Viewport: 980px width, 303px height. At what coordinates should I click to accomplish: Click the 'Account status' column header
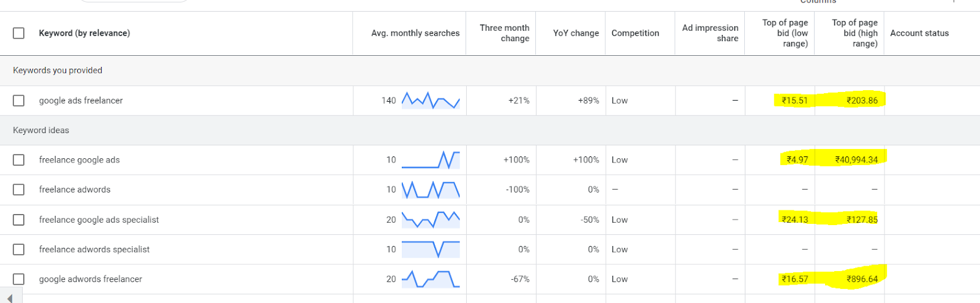coord(919,33)
